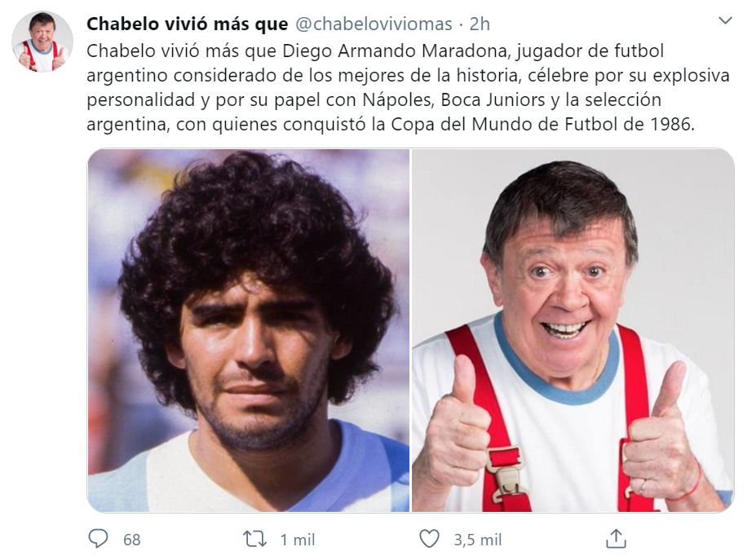Click the 68 replies count
The image size is (752, 560).
coord(132,540)
